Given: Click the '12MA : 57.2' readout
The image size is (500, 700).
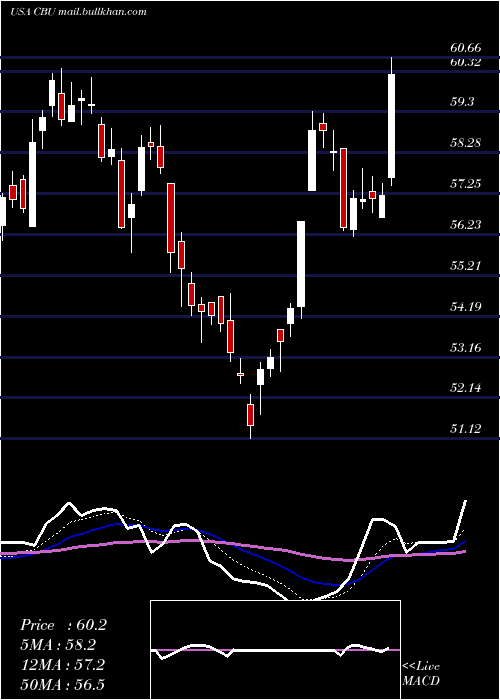Looking at the screenshot, I should coord(62,665).
